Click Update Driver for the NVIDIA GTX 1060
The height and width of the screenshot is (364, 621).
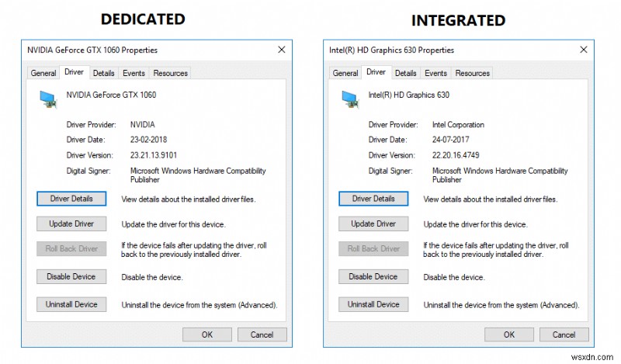click(71, 224)
